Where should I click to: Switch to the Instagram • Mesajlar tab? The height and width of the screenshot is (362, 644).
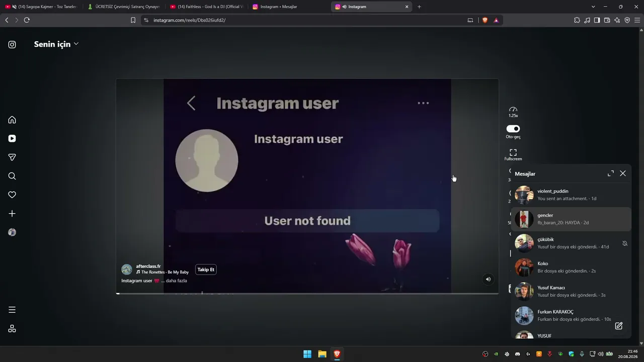(289, 7)
